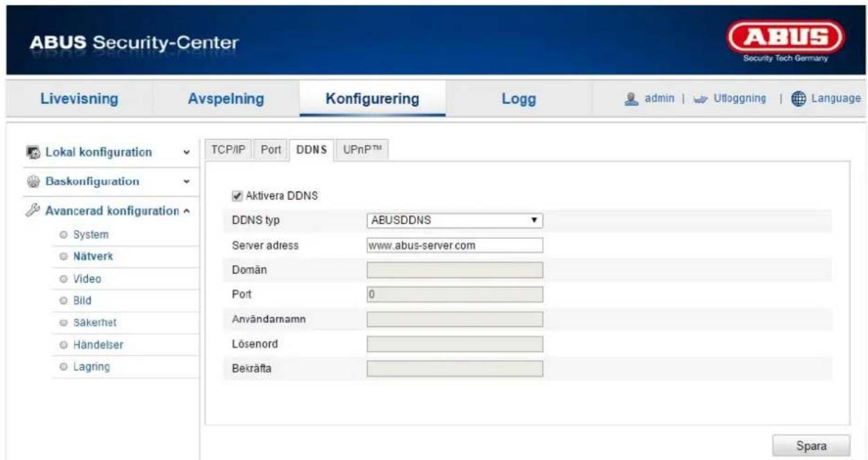This screenshot has height=460, width=868.
Task: Click the Server adress input field
Action: point(454,246)
